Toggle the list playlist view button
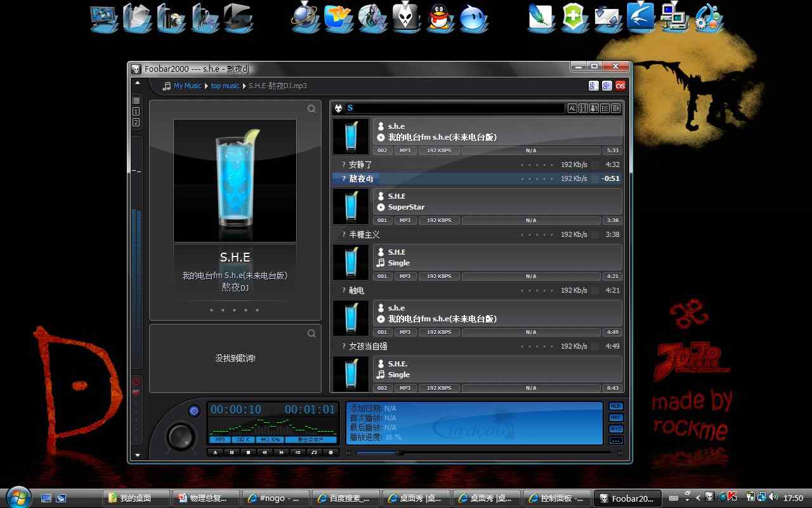The height and width of the screenshot is (508, 812). 605,109
